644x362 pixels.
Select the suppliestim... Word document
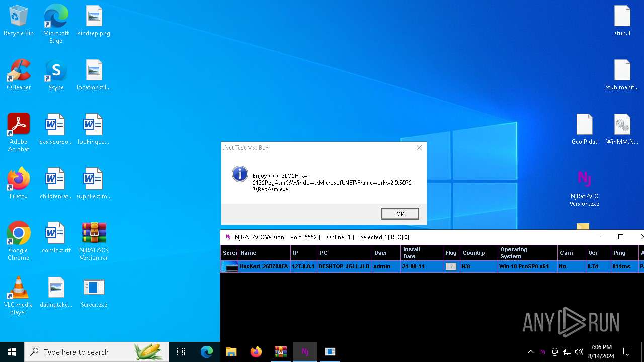pos(94,184)
